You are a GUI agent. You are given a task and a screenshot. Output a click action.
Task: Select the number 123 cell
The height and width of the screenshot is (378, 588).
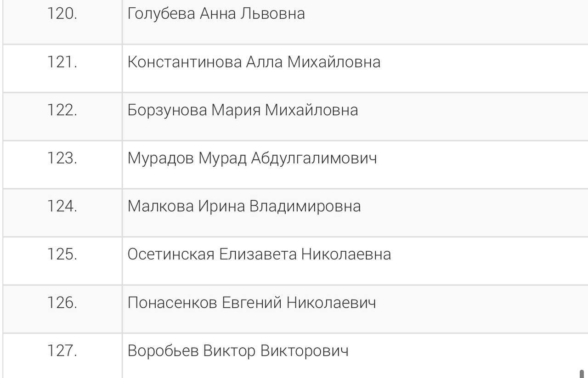62,158
